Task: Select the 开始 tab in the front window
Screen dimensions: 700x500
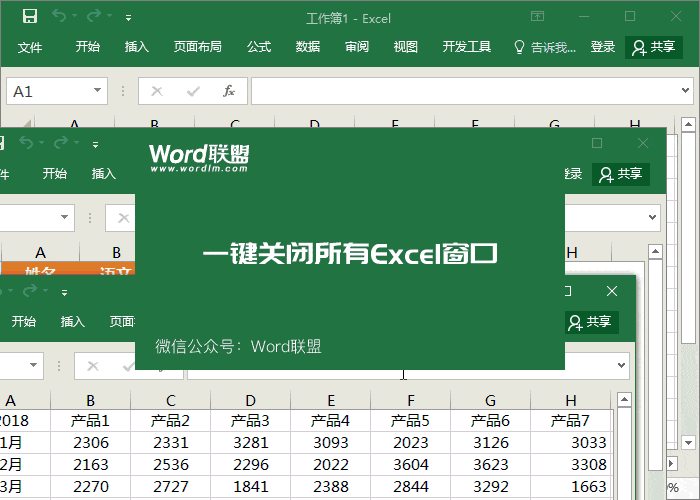Action: click(x=24, y=321)
